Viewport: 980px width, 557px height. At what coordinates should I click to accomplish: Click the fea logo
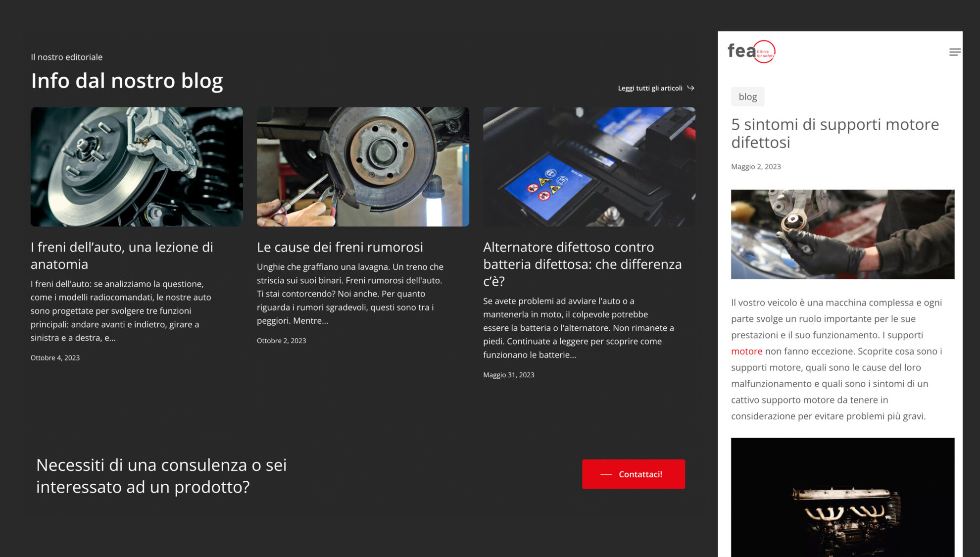click(751, 51)
